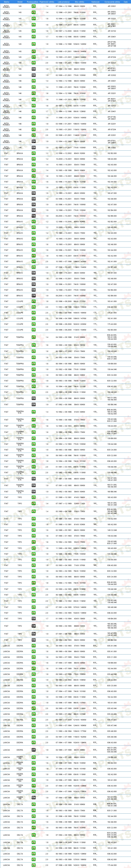Click the Moc silnika column header
Screen dimensions: 131x868
80,2
